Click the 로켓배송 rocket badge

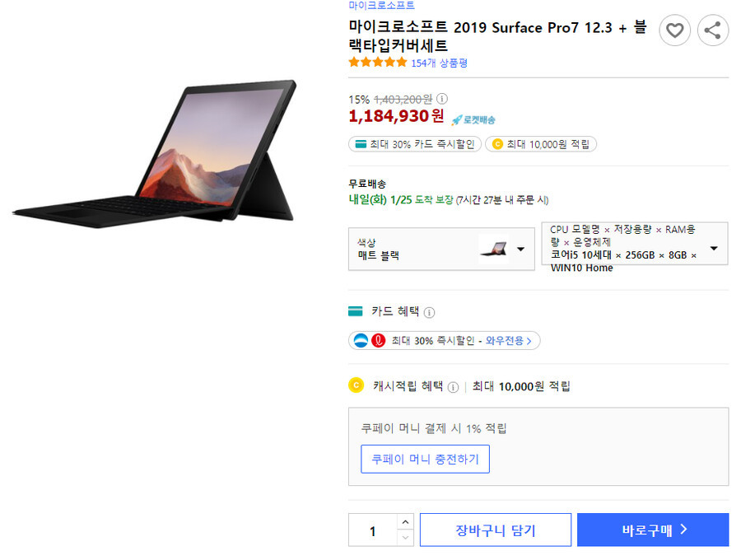[x=473, y=119]
